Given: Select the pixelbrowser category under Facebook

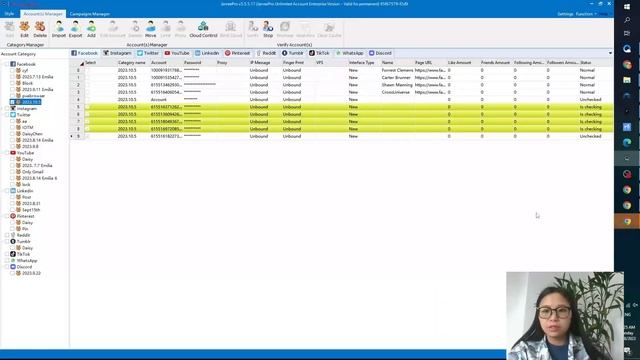Looking at the screenshot, I should coord(33,96).
